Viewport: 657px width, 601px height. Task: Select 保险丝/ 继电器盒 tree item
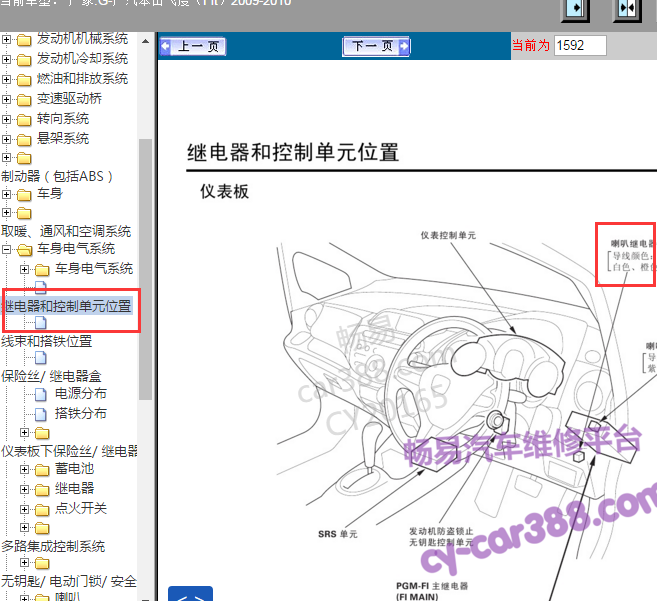click(x=51, y=376)
